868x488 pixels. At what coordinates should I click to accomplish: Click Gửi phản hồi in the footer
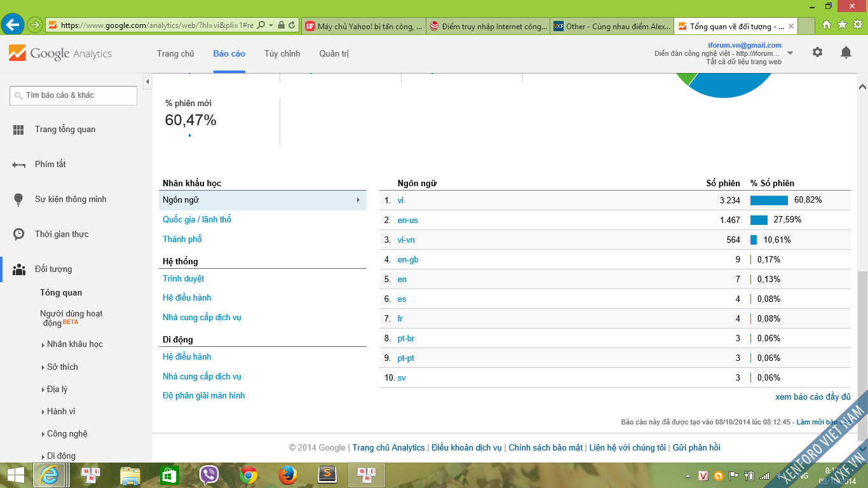pos(696,448)
